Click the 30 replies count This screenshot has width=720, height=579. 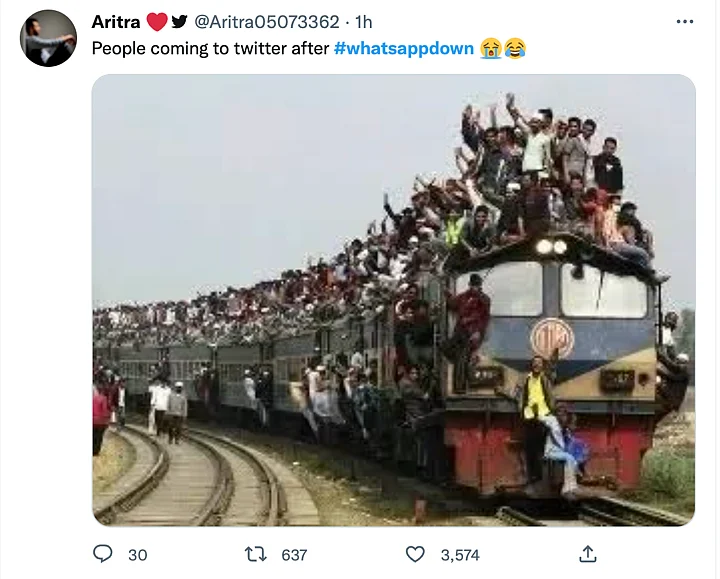coord(137,555)
